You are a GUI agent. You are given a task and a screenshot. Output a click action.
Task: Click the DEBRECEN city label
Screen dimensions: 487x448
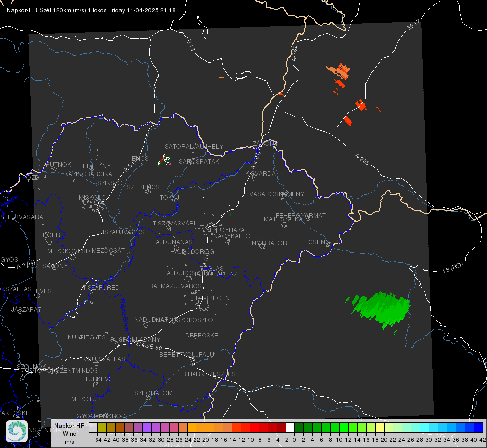213,298
